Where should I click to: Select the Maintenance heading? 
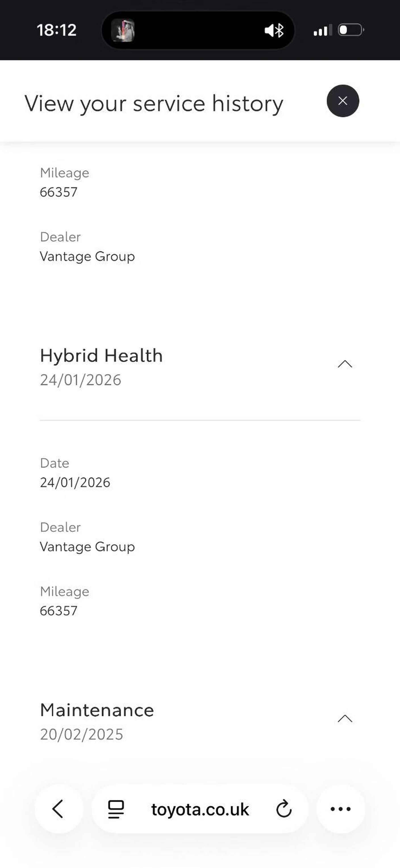[x=97, y=710]
